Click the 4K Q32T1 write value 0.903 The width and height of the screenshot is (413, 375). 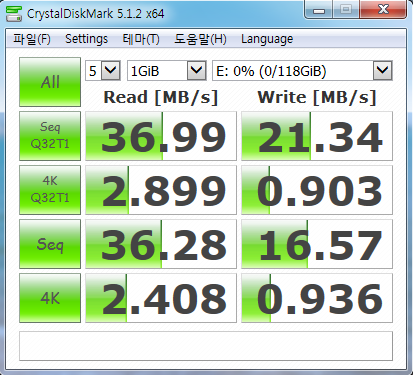[317, 190]
